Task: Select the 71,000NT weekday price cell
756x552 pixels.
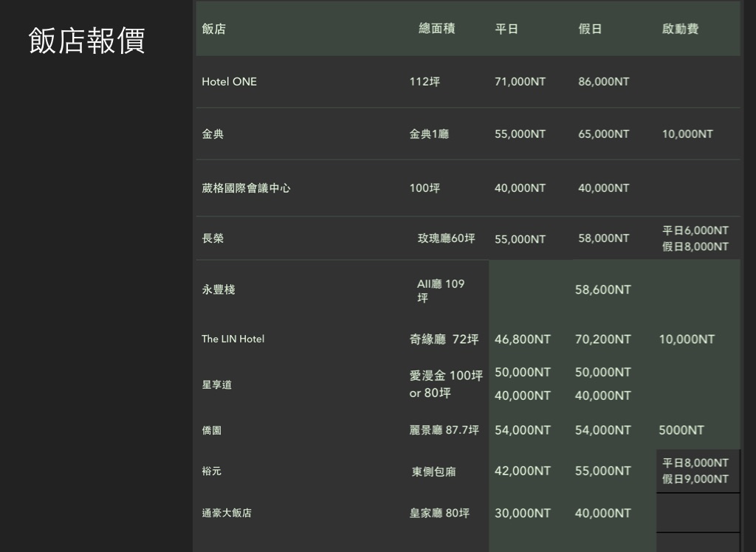Action: click(x=520, y=82)
